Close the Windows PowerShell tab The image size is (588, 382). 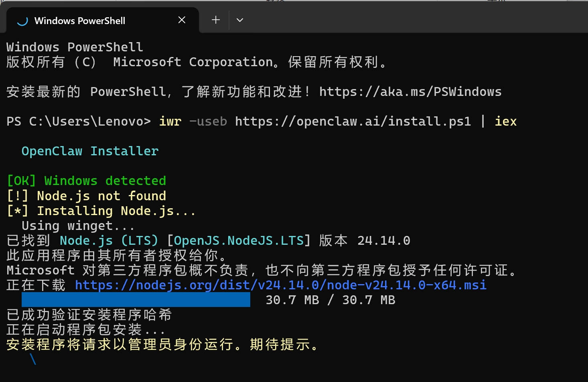[182, 20]
